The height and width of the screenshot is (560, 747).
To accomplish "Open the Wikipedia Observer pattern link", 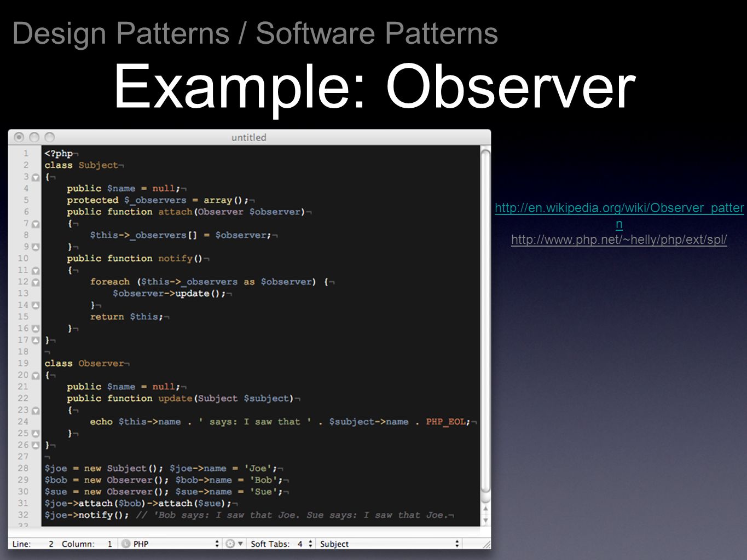I will coord(619,215).
